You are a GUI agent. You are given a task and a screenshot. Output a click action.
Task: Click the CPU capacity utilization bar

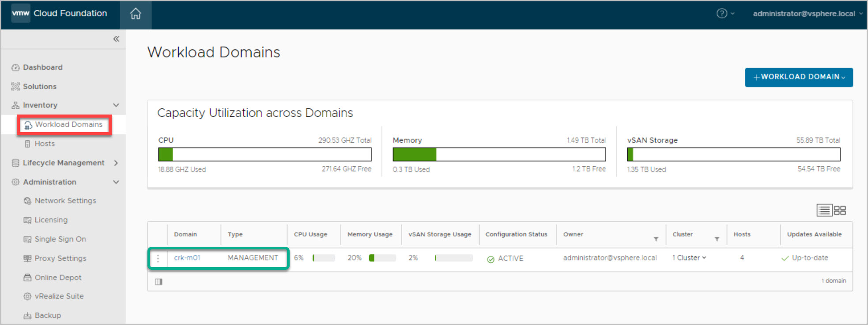coord(264,154)
